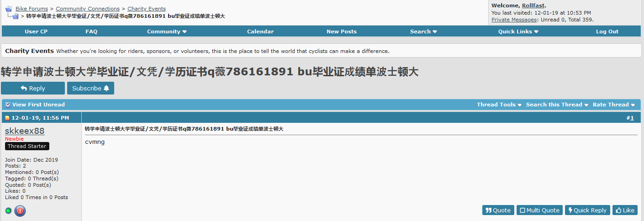
Task: Open the Calendar navigation item
Action: click(260, 32)
